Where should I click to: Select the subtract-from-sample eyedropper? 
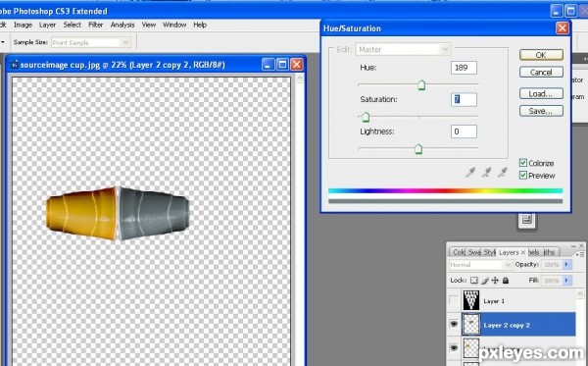coord(502,173)
